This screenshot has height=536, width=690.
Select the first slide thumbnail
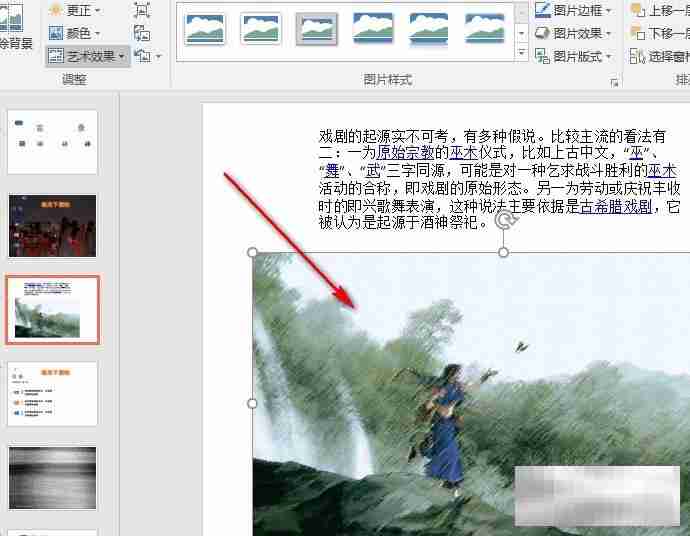(52, 142)
